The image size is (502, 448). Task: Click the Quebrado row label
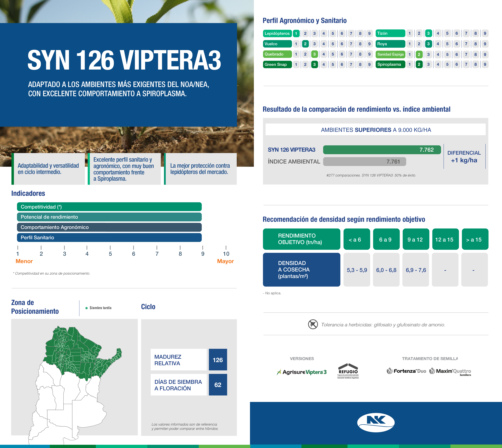point(277,54)
